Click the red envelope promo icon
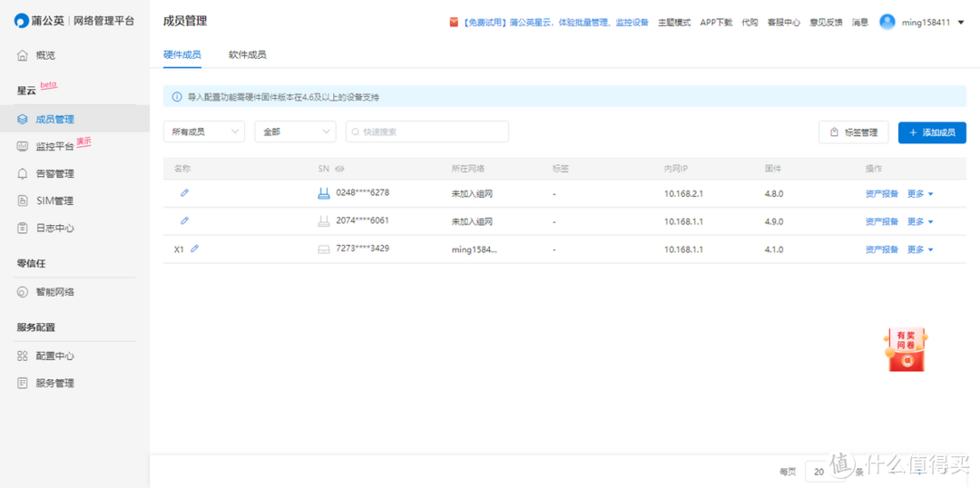This screenshot has width=980, height=488. tap(455, 23)
